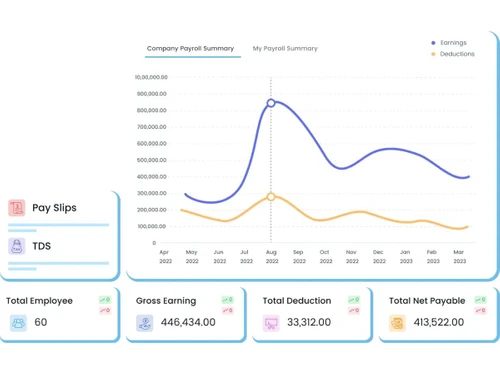Click the 100,000.00 y-axis label
Viewport: 500px width, 375px height.
(x=152, y=226)
